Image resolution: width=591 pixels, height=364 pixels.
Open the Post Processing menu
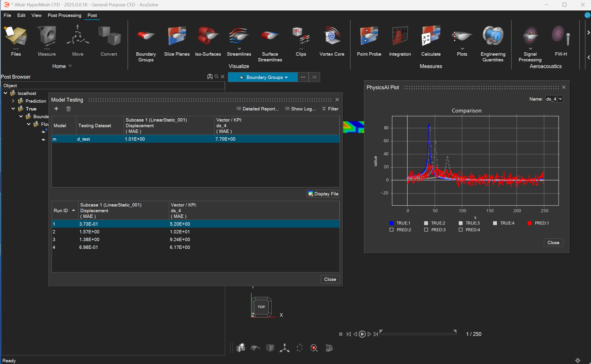coord(64,15)
